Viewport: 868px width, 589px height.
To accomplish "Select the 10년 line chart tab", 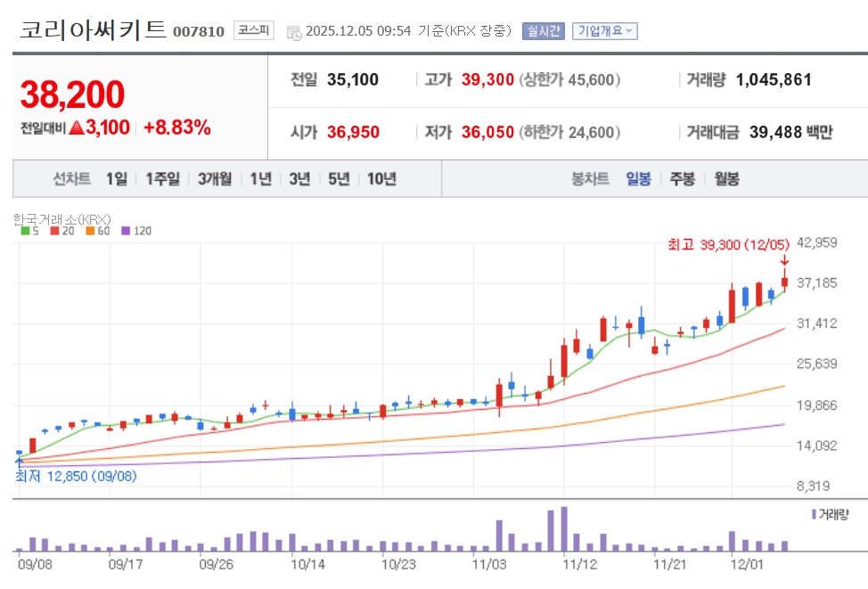I will pyautogui.click(x=382, y=179).
